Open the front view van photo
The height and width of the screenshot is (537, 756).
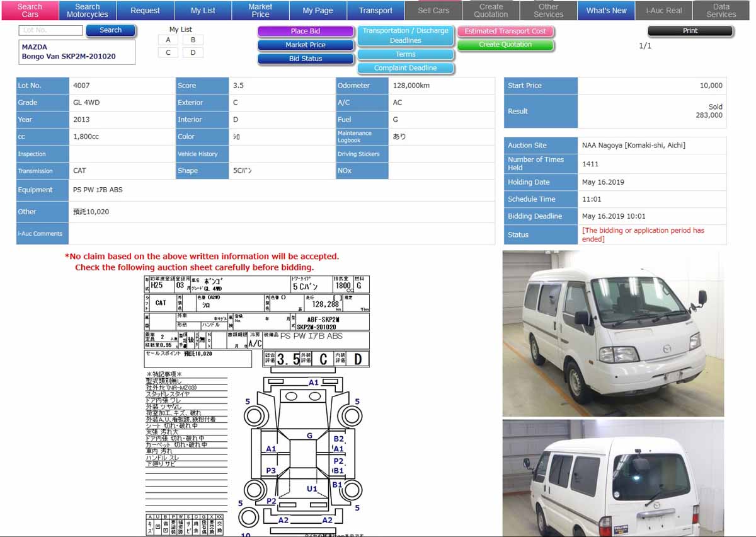613,333
